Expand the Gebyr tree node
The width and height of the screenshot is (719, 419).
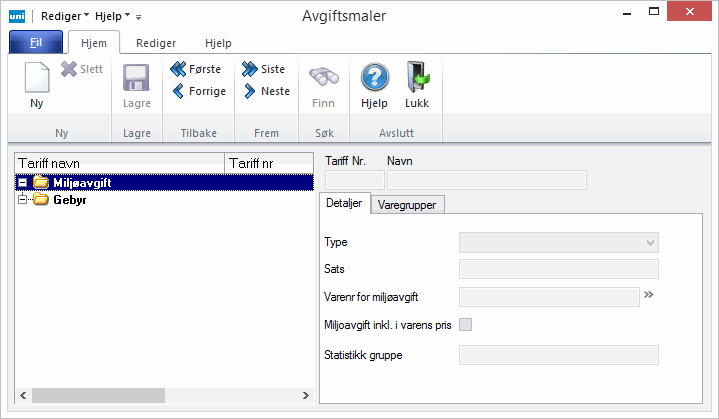point(23,200)
